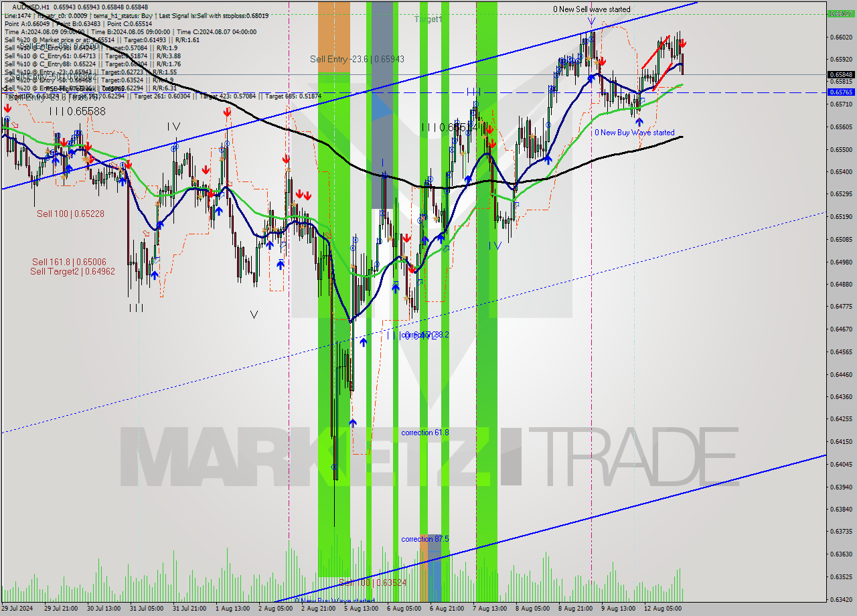Select the '30 Jul 13:00' time label
Screen dimensions: 857x616
click(x=104, y=609)
